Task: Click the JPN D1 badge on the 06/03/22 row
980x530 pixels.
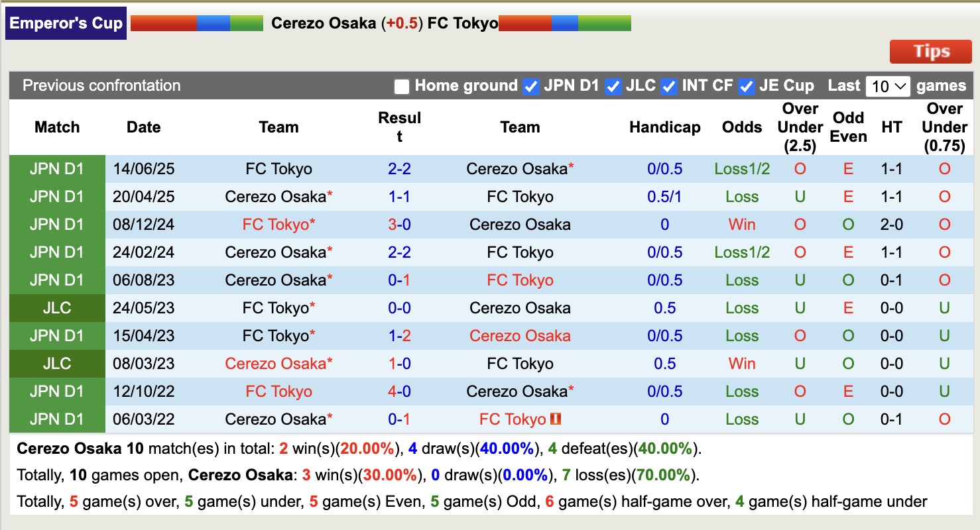Action: tap(56, 419)
